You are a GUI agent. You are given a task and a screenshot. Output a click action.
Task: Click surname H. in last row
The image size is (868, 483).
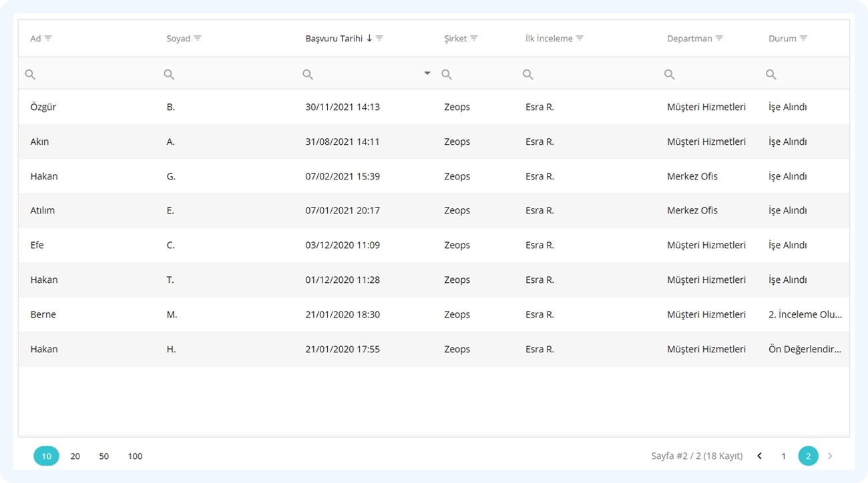coord(171,349)
